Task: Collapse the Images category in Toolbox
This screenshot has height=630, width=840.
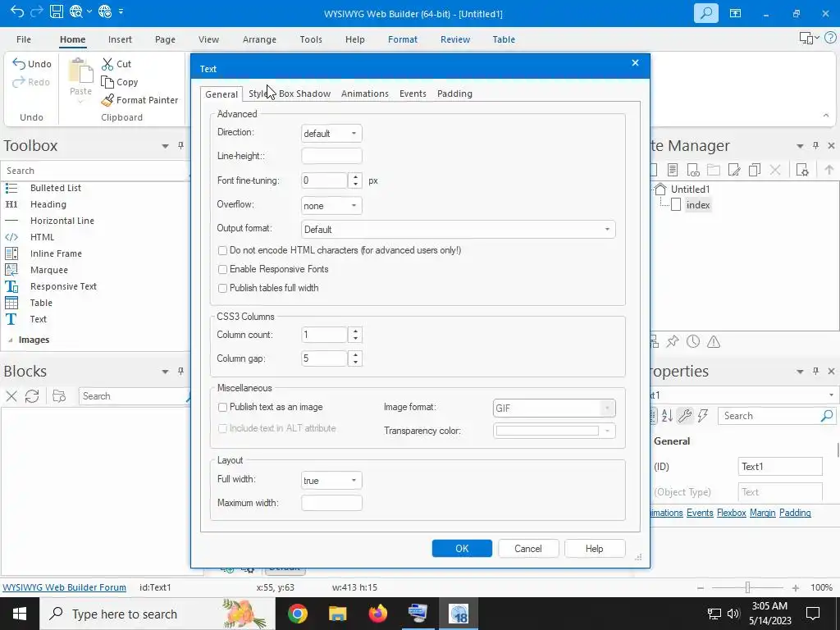Action: pyautogui.click(x=11, y=340)
